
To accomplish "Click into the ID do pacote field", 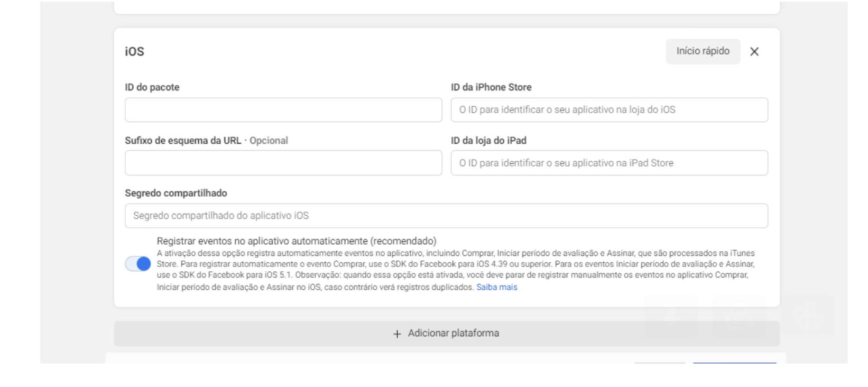I will (283, 110).
